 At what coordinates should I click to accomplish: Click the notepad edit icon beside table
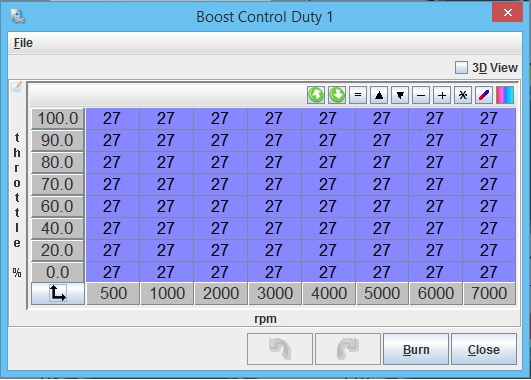(16, 87)
